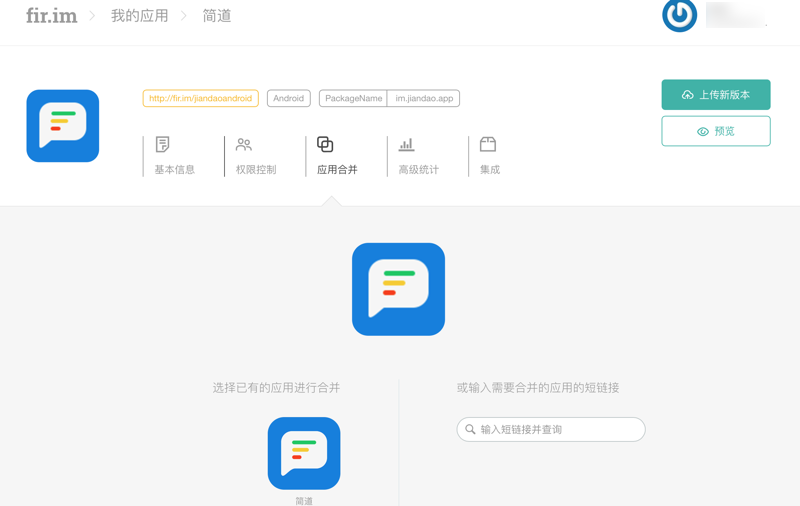800x506 pixels.
Task: Click the 权限控制 people icon
Action: [244, 145]
